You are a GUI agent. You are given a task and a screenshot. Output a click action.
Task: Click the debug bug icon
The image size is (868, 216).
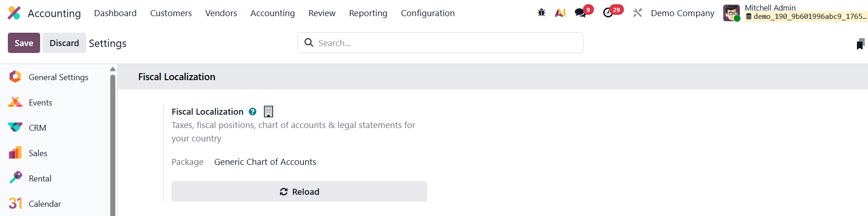point(541,13)
